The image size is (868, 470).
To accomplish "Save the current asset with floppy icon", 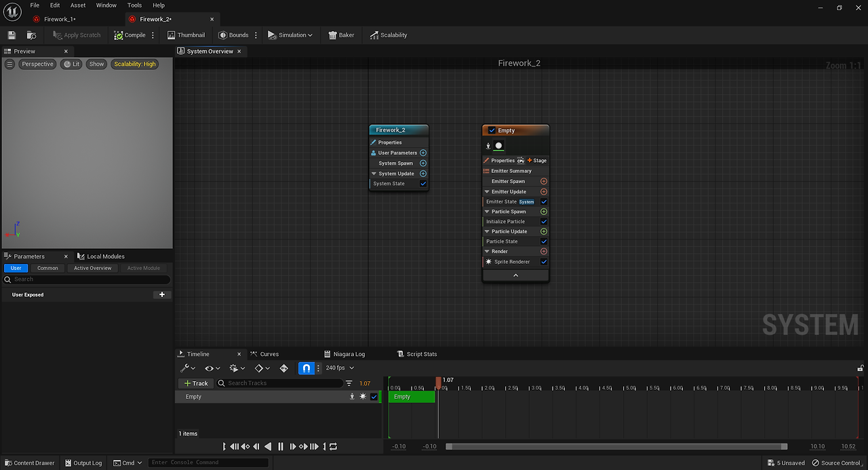I will 12,35.
